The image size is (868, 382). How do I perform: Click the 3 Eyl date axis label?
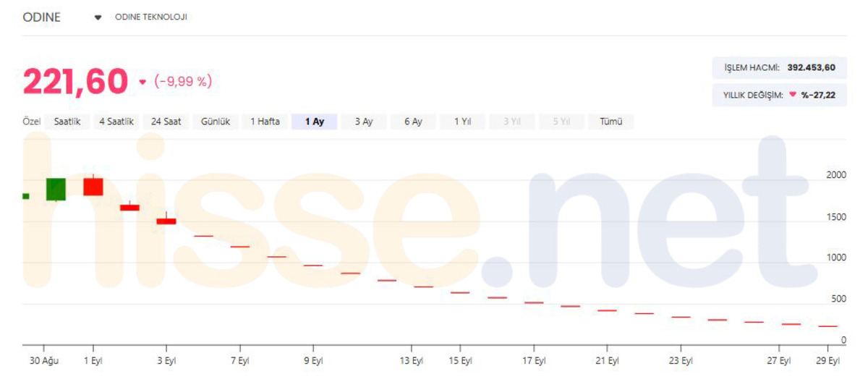tap(166, 360)
